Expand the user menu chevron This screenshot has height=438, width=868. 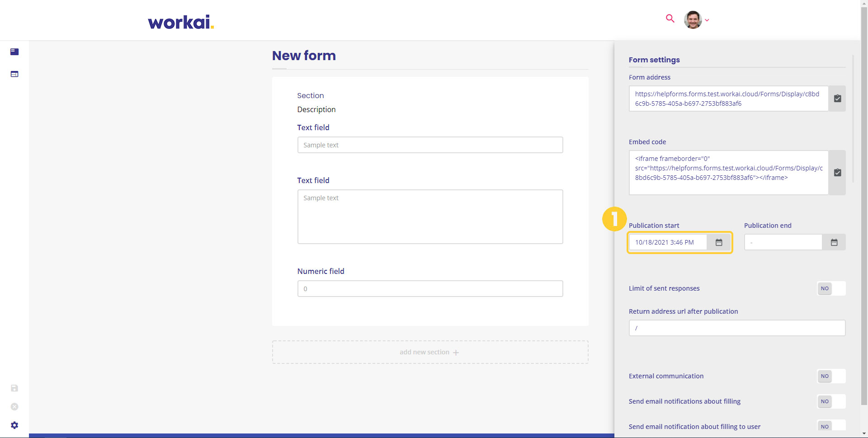[707, 20]
